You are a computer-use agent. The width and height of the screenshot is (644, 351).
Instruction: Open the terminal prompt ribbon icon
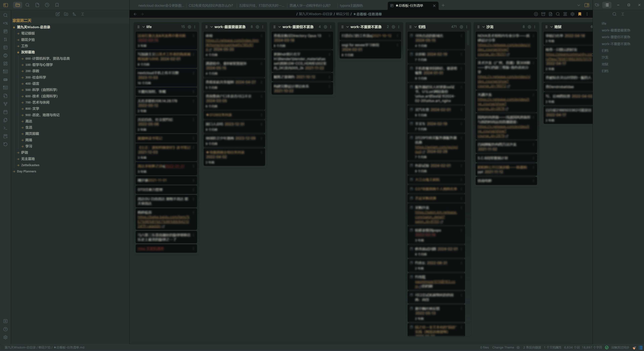pyautogui.click(x=5, y=128)
